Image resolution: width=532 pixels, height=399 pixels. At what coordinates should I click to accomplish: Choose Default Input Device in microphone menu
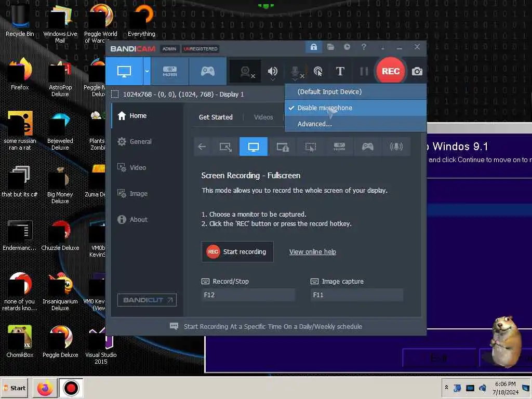click(355, 91)
